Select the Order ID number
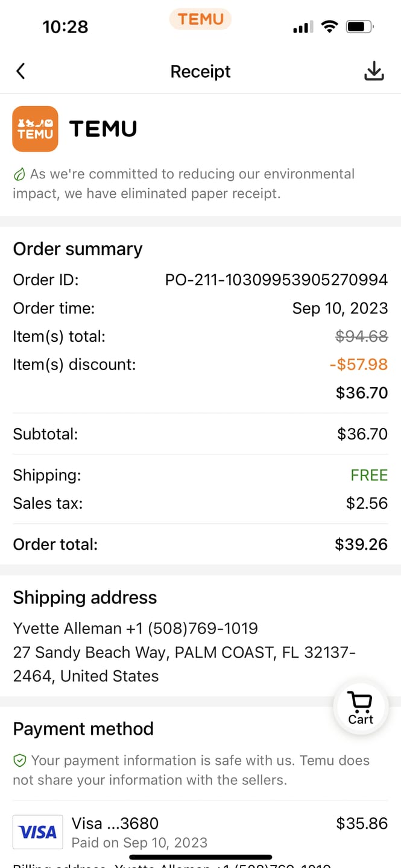The image size is (401, 868). pos(276,280)
